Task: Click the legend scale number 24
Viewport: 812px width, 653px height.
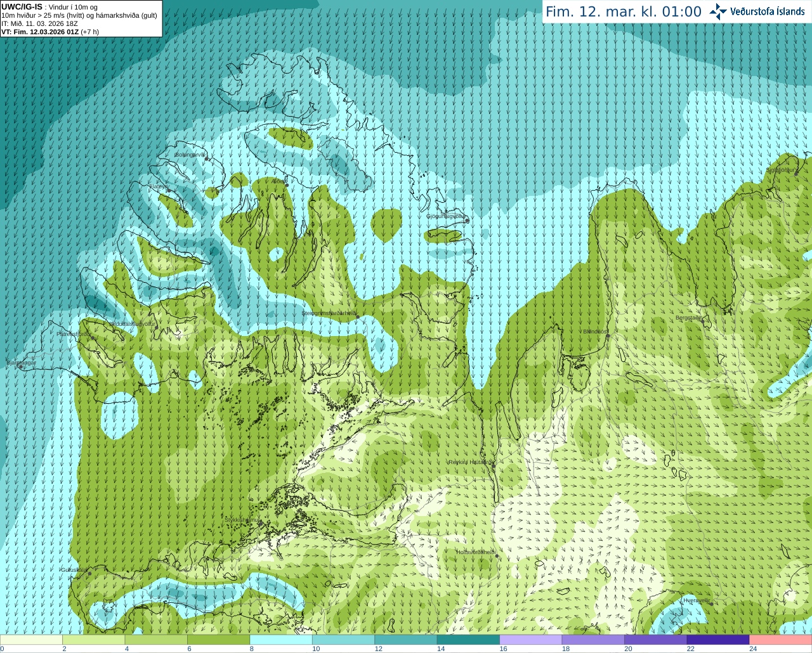Action: (753, 649)
